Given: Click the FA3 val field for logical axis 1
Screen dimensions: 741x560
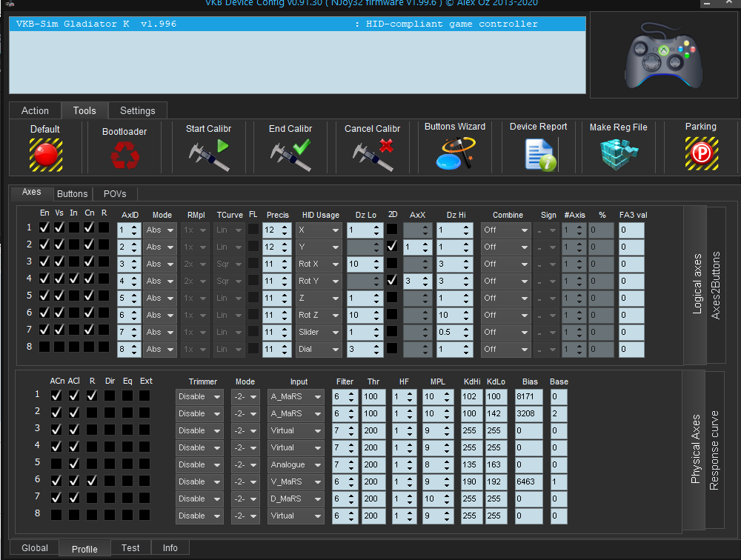Looking at the screenshot, I should 631,230.
